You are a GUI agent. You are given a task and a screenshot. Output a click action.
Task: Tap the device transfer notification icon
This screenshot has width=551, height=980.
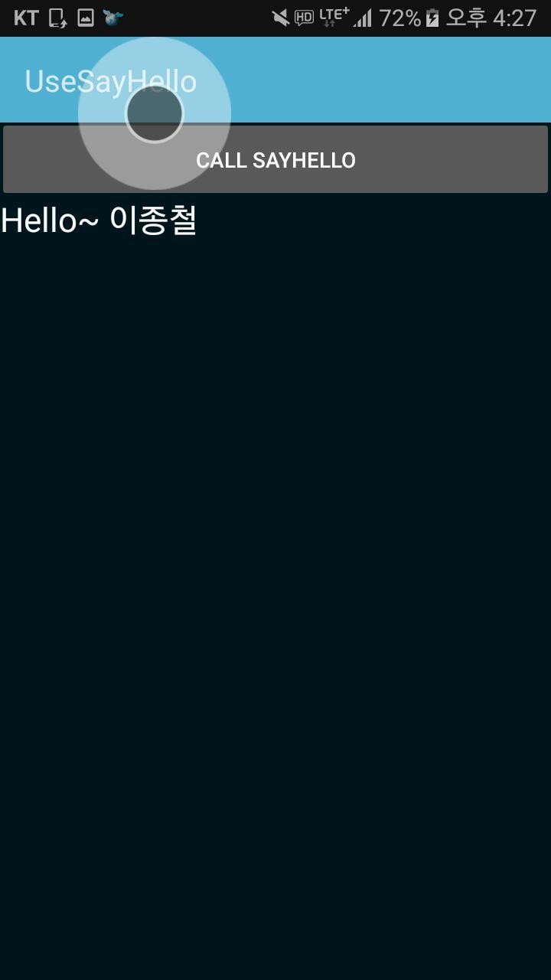click(x=57, y=18)
